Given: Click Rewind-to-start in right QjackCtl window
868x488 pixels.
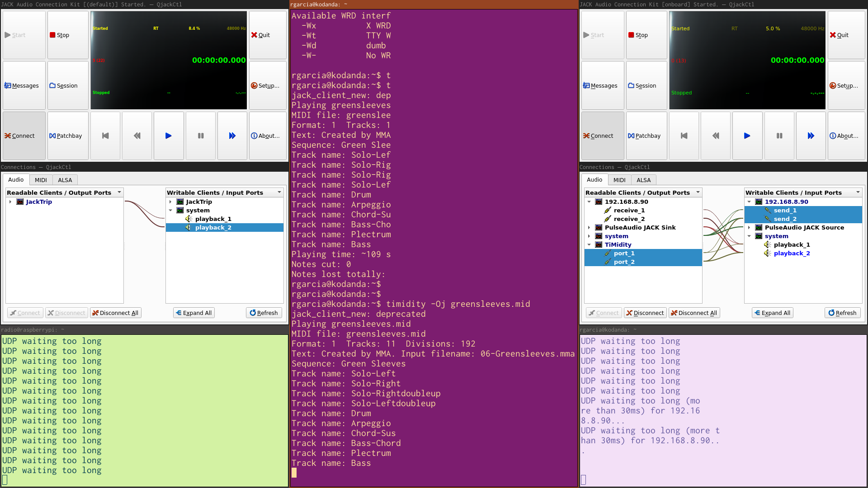Looking at the screenshot, I should coord(684,136).
